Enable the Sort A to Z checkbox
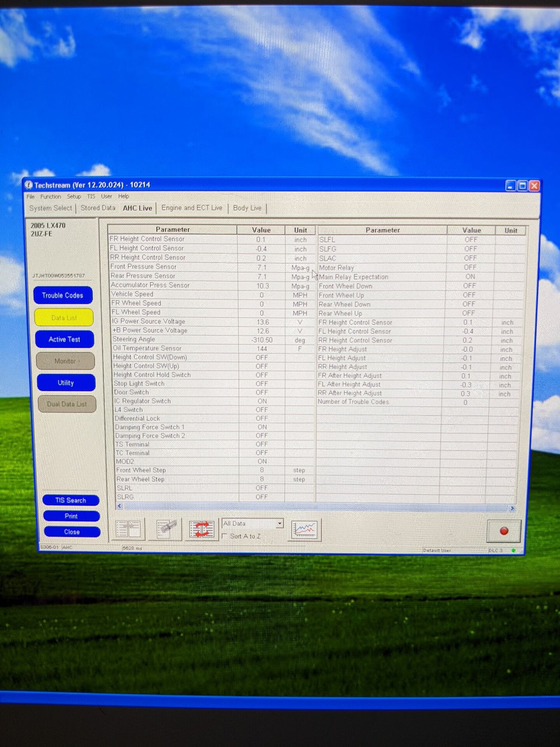The image size is (560, 747). pos(224,536)
